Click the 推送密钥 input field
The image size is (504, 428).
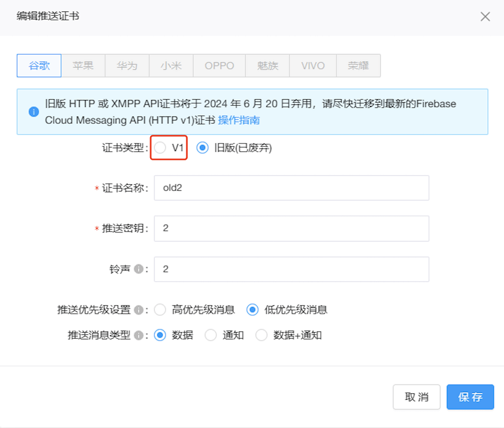(x=291, y=228)
